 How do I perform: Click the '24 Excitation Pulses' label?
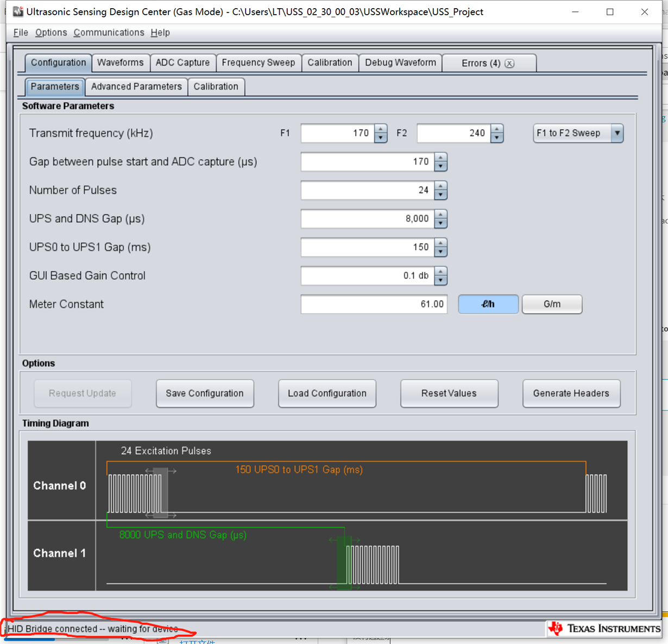tap(166, 451)
